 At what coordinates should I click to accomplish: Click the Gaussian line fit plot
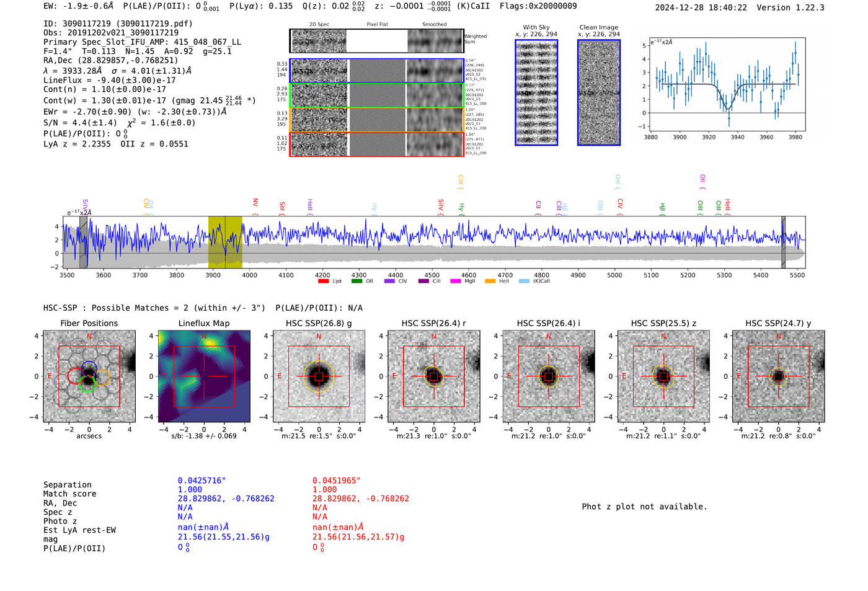(727, 84)
